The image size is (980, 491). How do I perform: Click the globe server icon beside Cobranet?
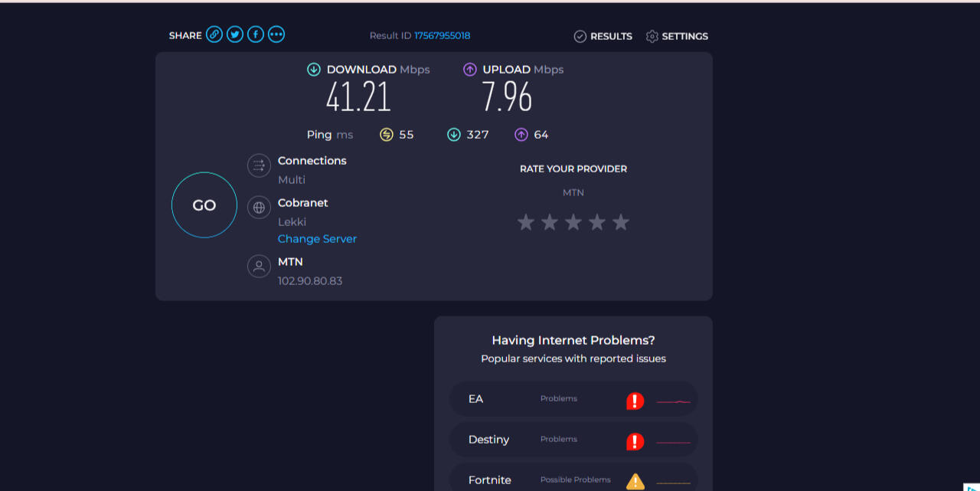coord(259,208)
